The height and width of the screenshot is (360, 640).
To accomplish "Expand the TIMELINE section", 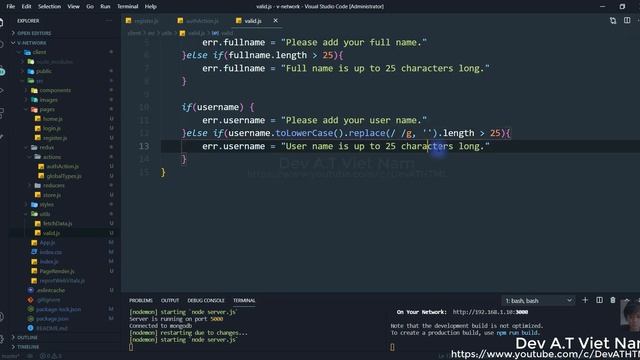I will (28, 347).
